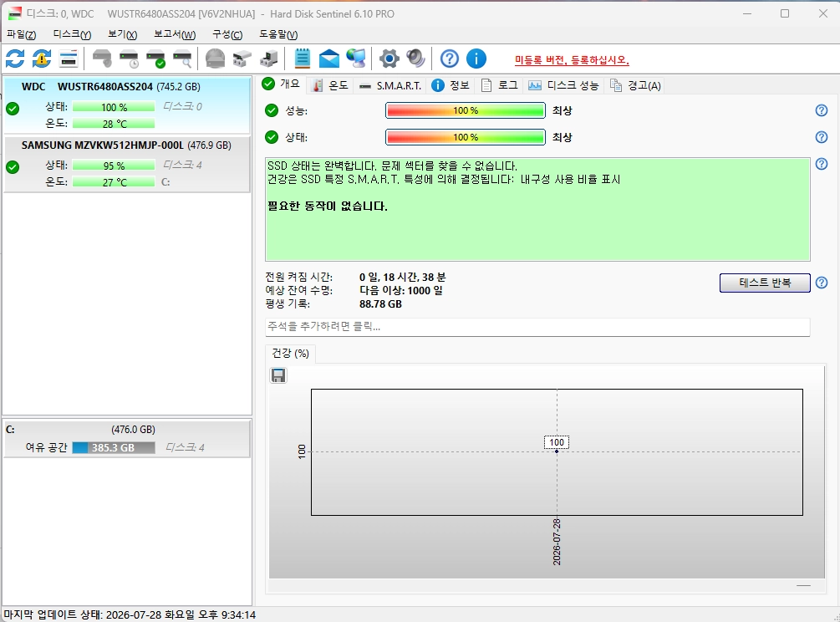
Task: Click the 전원 켜짐 시간 value 0 일, 18 시간, 38 분
Action: tap(402, 277)
